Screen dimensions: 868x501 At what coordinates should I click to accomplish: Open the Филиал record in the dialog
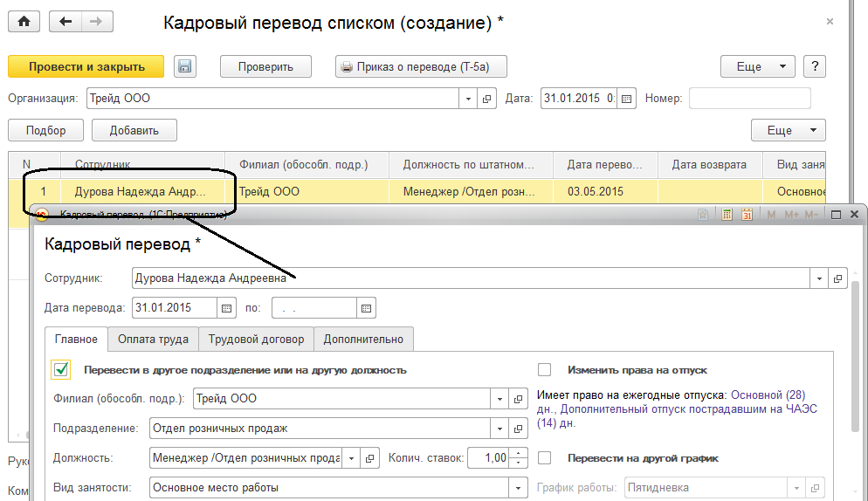518,399
